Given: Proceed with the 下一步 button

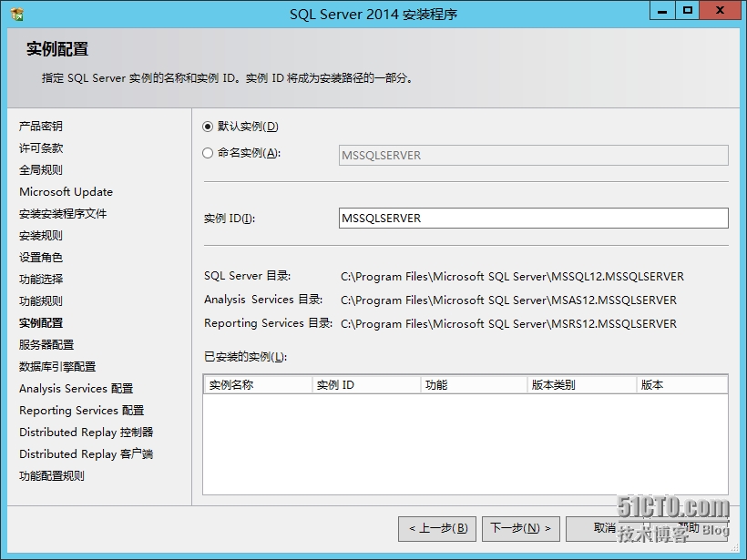Looking at the screenshot, I should [x=521, y=528].
